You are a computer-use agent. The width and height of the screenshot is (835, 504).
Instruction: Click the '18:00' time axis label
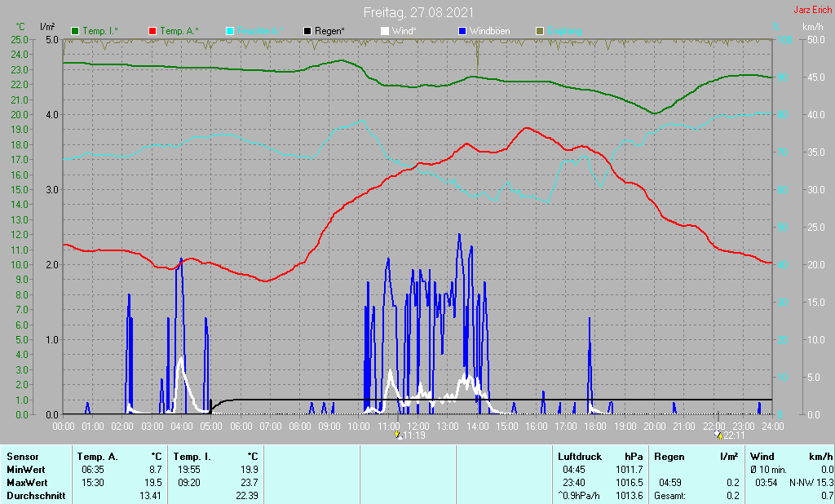click(x=595, y=427)
